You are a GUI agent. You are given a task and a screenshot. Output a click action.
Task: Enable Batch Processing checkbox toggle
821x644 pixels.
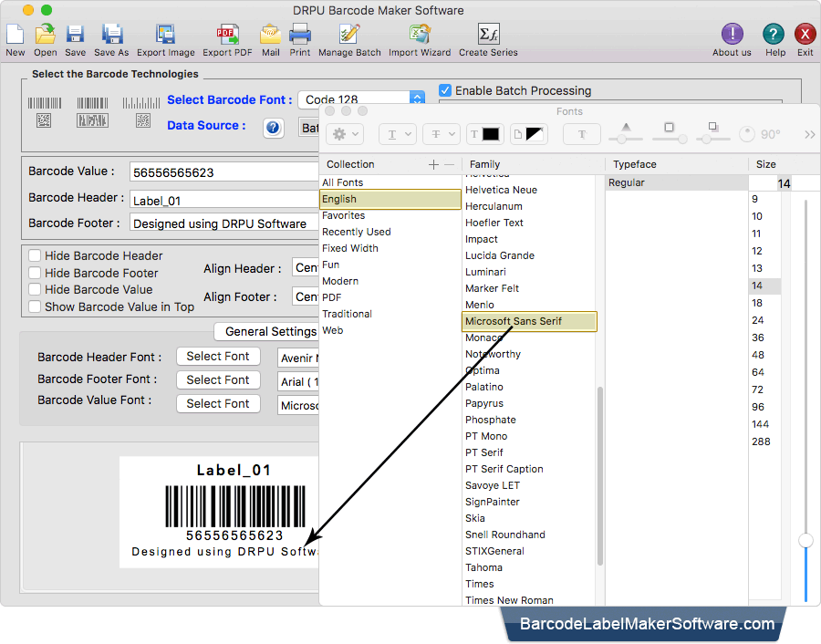click(x=445, y=90)
